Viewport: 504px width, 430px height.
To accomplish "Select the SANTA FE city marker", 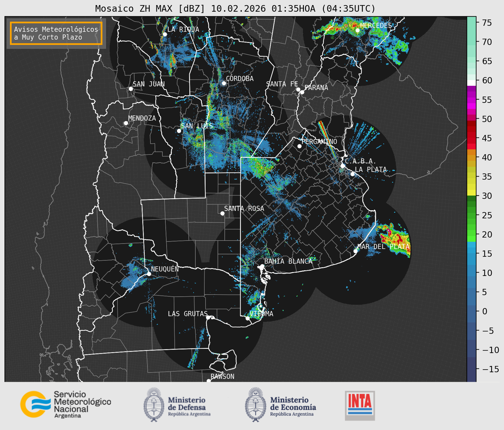I will coord(298,89).
